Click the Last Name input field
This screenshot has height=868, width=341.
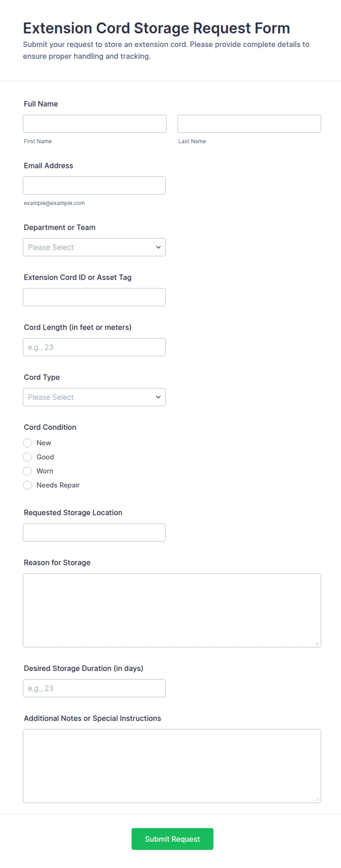[249, 124]
